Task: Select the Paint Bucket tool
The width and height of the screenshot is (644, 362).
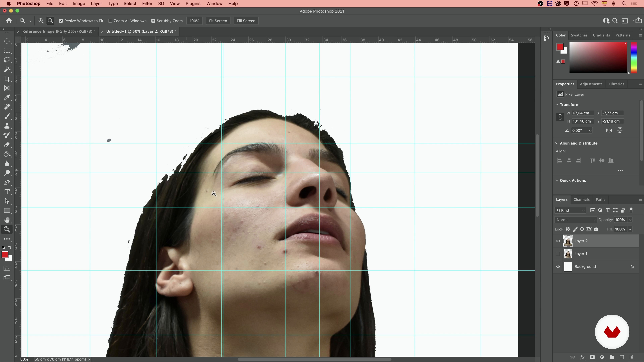Action: (7, 154)
